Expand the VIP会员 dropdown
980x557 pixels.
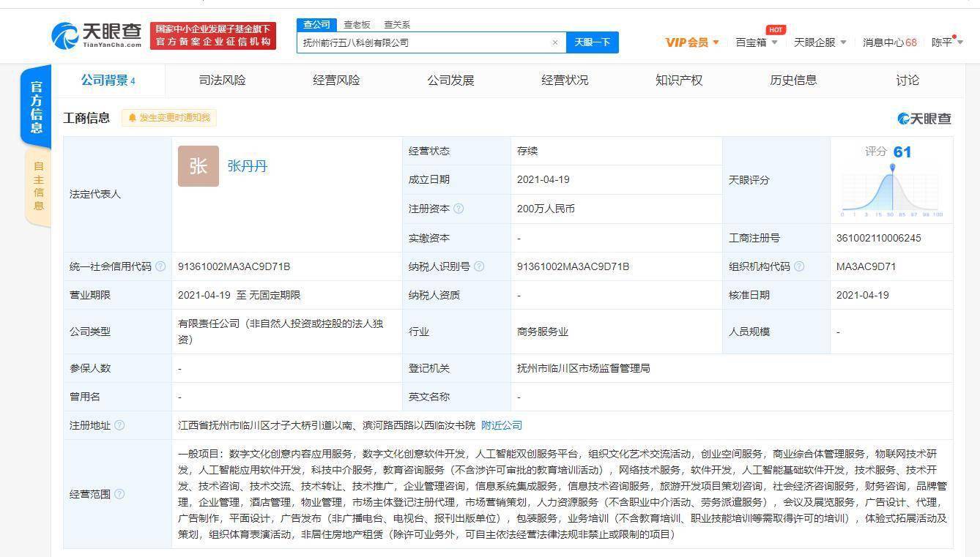pos(692,42)
